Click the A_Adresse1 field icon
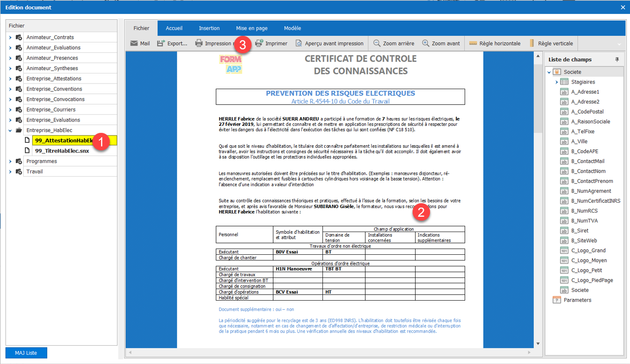The width and height of the screenshot is (630, 364). [564, 92]
